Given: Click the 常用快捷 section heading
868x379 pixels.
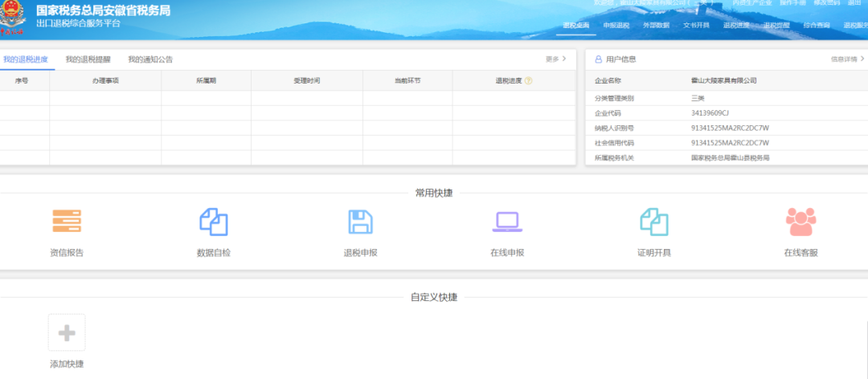Looking at the screenshot, I should pos(434,193).
